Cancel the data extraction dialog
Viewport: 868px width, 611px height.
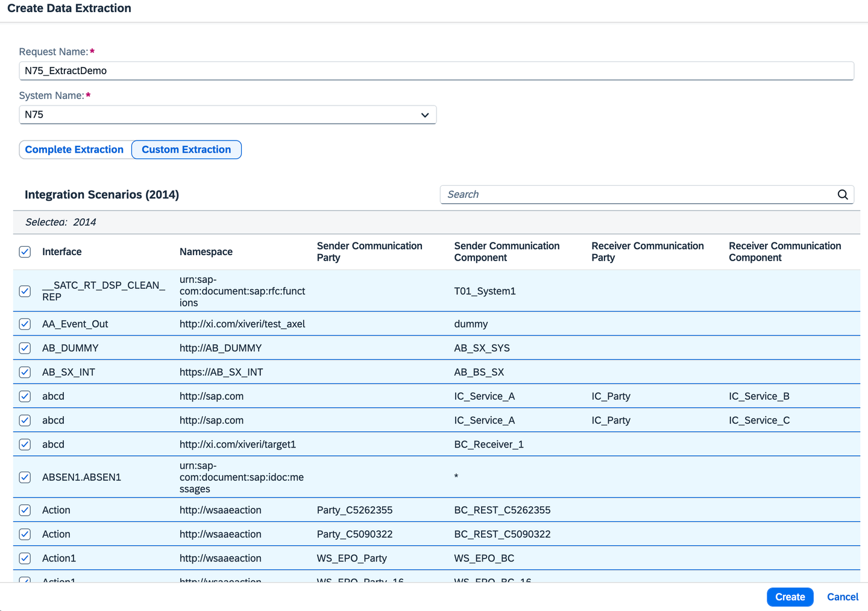pos(843,597)
